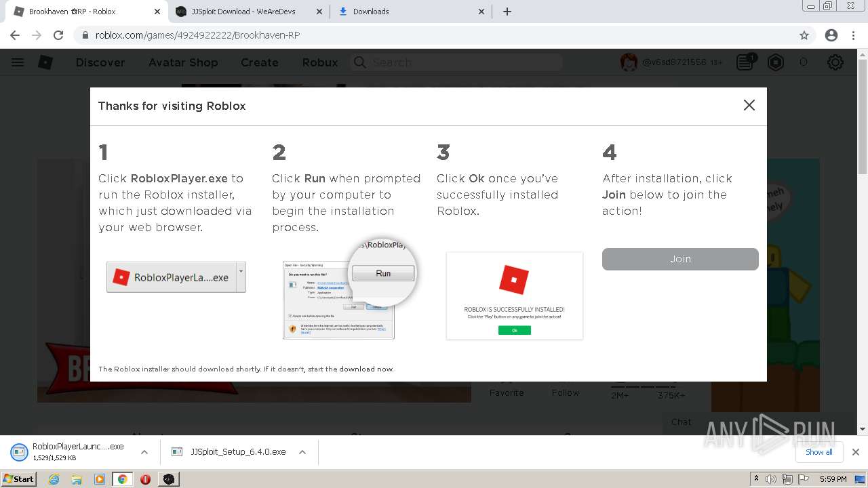868x488 pixels.
Task: Open the Avatar Shop page
Action: click(x=183, y=62)
